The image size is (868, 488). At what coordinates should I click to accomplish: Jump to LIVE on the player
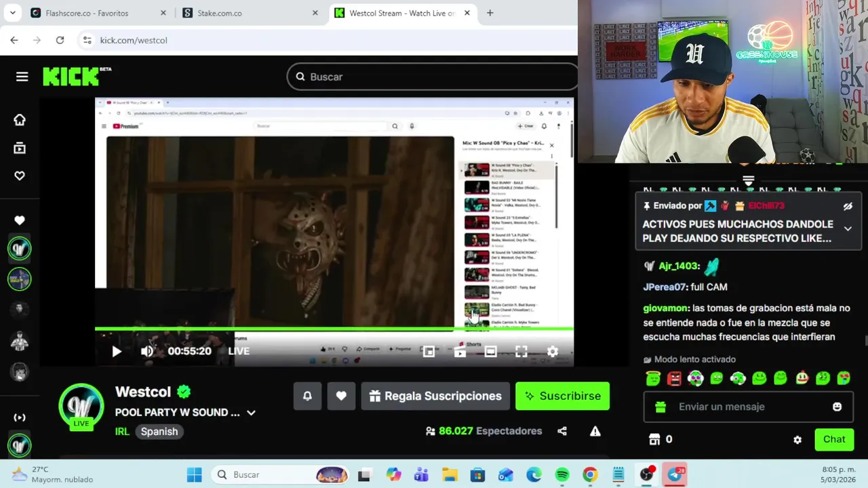(x=239, y=351)
